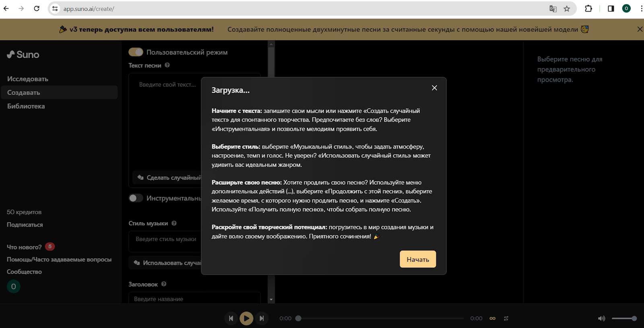
Task: Click the help icon next to Стиль музыки
Action: click(174, 223)
